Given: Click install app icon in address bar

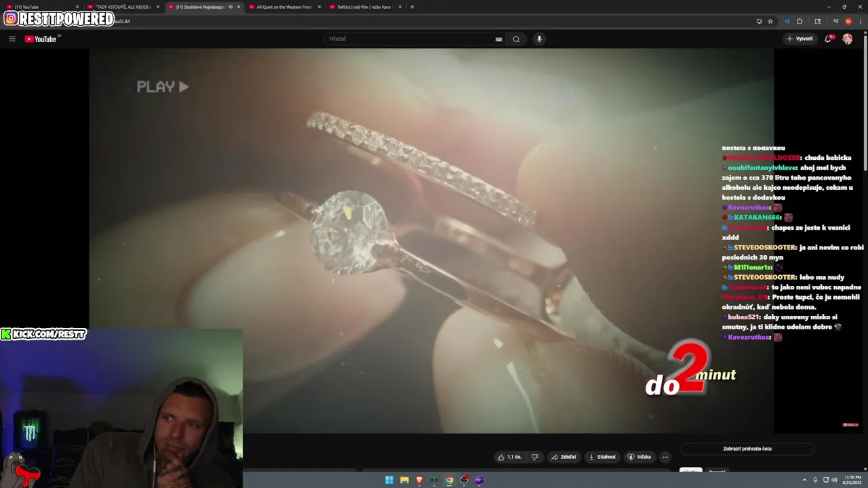Looking at the screenshot, I should pos(759,21).
